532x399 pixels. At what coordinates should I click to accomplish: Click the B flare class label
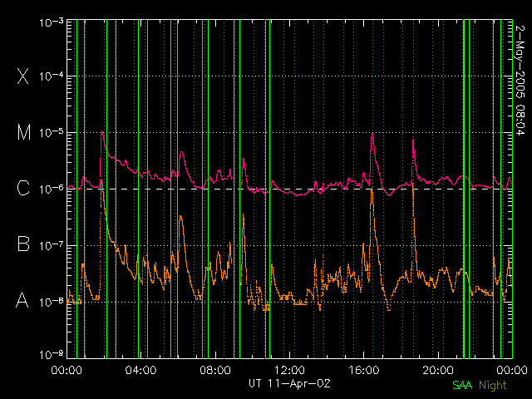23,244
